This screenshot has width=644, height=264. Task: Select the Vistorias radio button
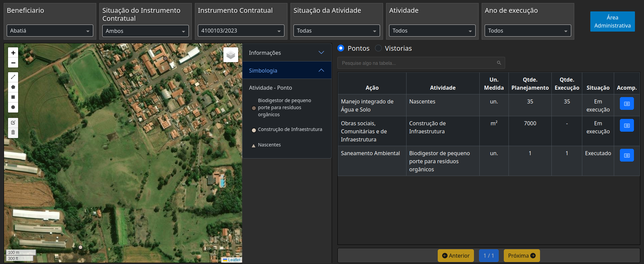point(378,48)
